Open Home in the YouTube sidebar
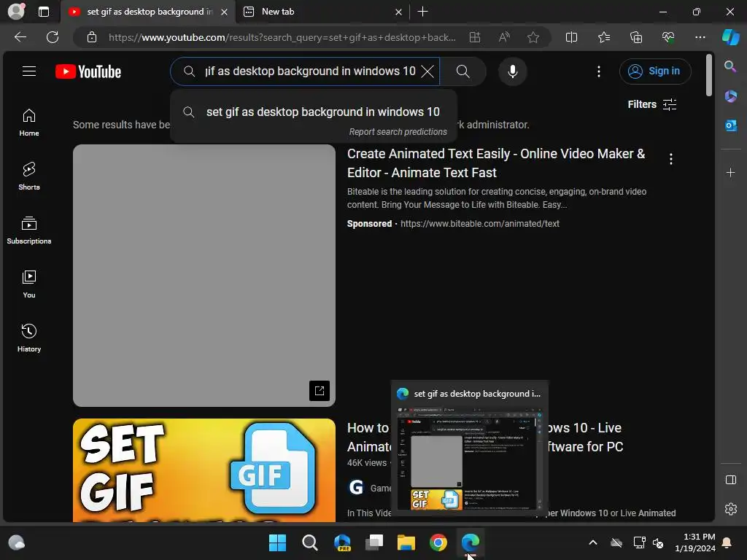Screen dimensions: 747x560 [x=29, y=122]
